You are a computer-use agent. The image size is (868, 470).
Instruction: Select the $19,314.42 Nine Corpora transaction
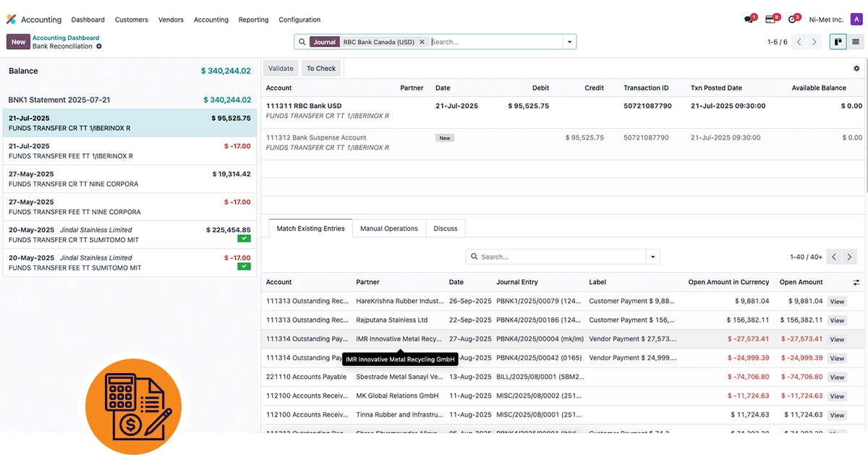129,179
